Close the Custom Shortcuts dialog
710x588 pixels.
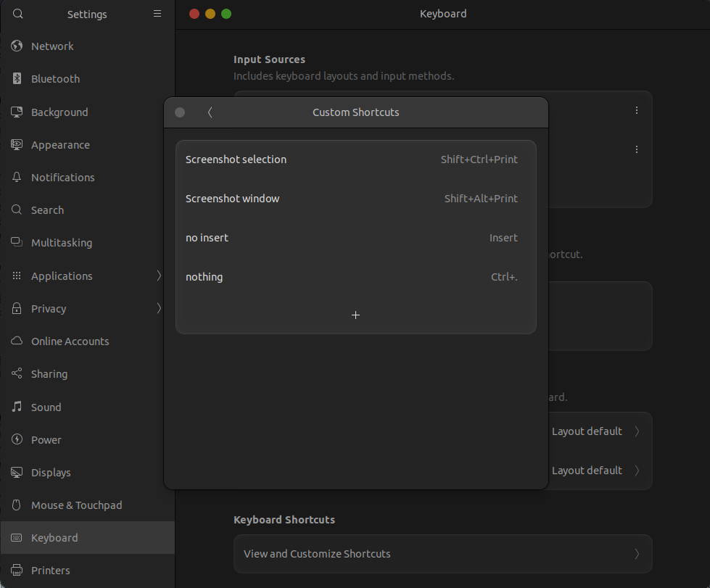tap(180, 112)
